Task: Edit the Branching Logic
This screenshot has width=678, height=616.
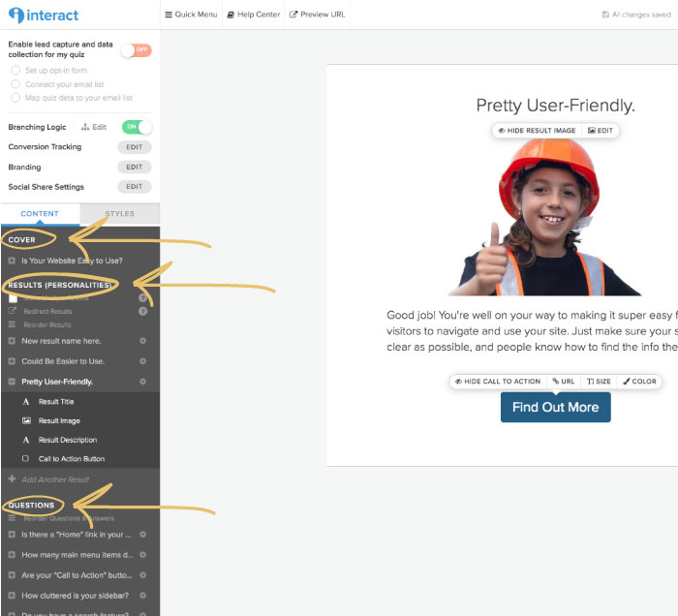Action: click(94, 127)
